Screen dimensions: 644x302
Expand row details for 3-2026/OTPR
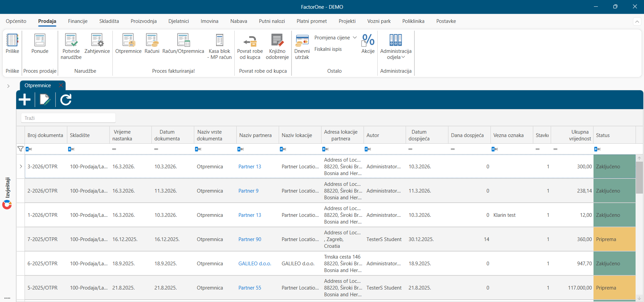(21, 167)
